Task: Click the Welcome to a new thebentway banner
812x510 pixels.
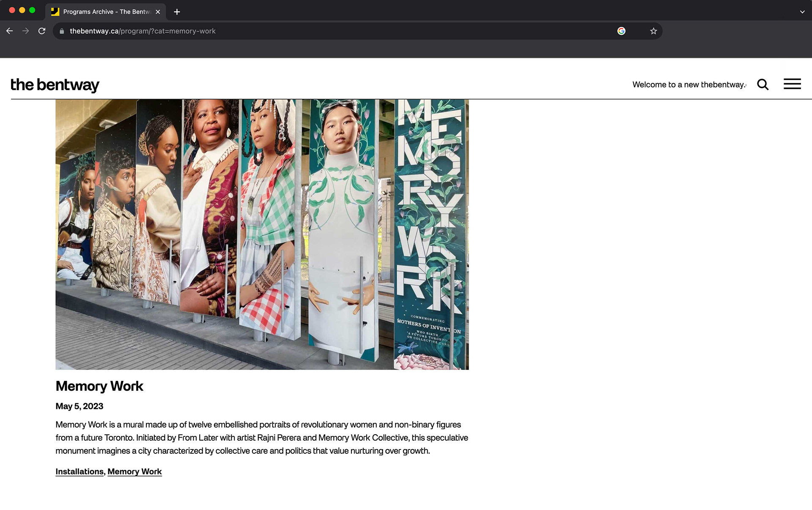Action: (689, 85)
